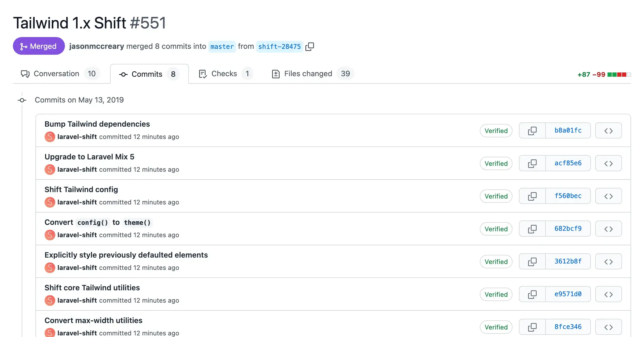Switch to the Conversation tab
Screen dimensions: 644x337
point(56,74)
